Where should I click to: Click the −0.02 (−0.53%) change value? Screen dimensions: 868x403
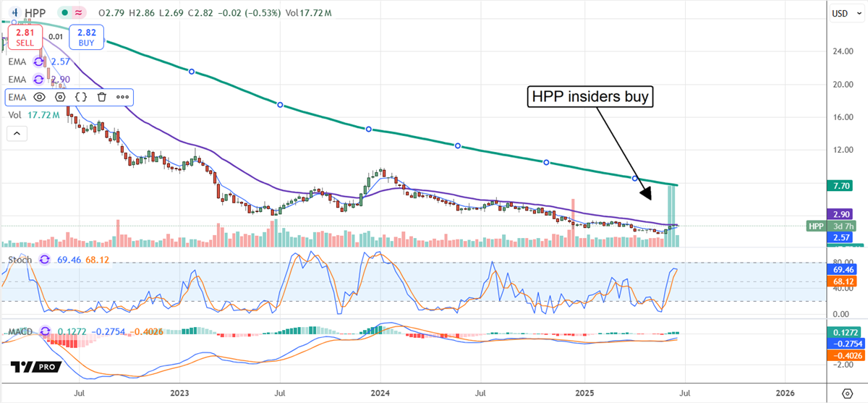[x=250, y=13]
